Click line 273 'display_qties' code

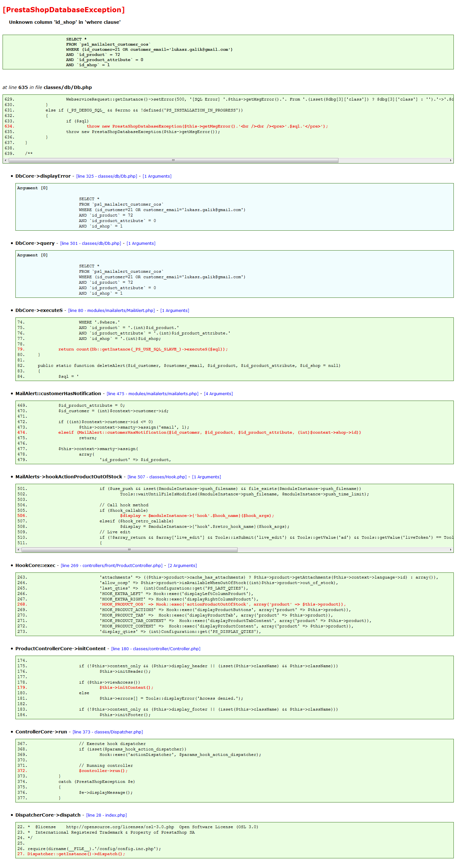pos(180,632)
